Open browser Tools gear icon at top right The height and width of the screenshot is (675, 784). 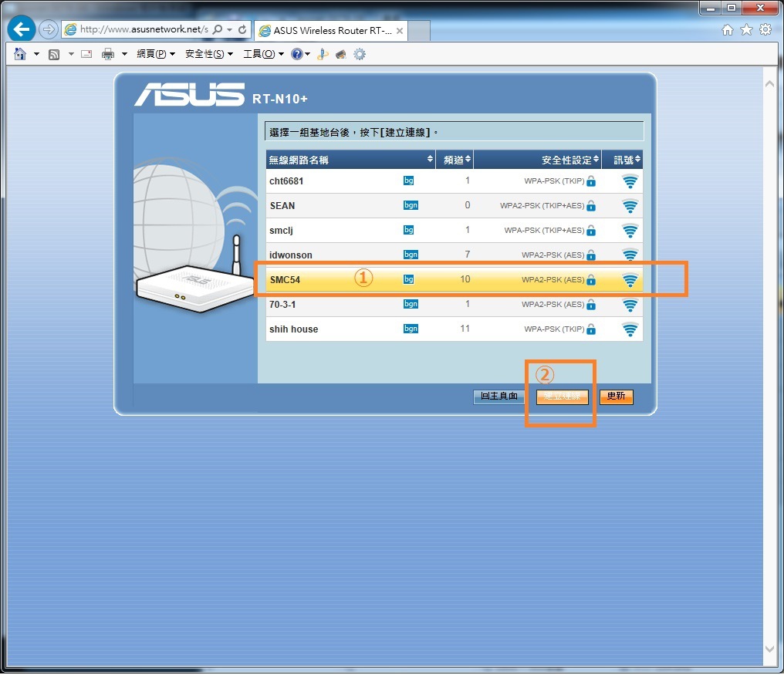click(x=765, y=30)
